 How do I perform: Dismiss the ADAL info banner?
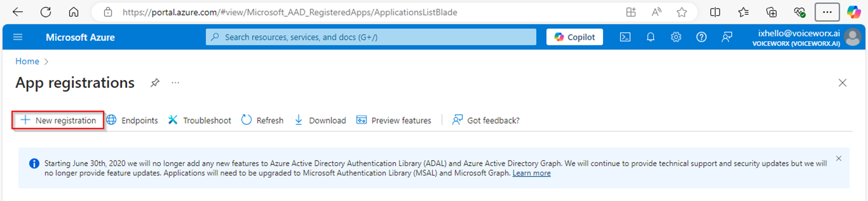pyautogui.click(x=839, y=159)
